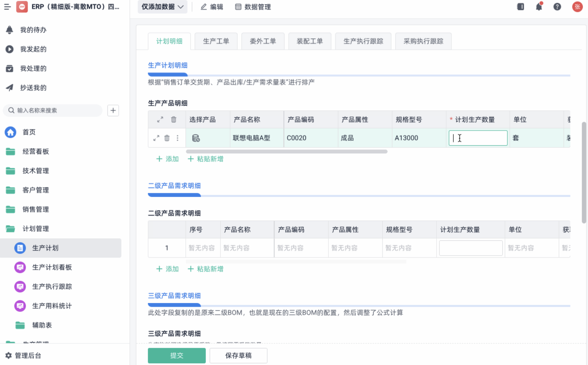This screenshot has height=365, width=588.
Task: Click the plus icon beside the search box
Action: coord(113,111)
